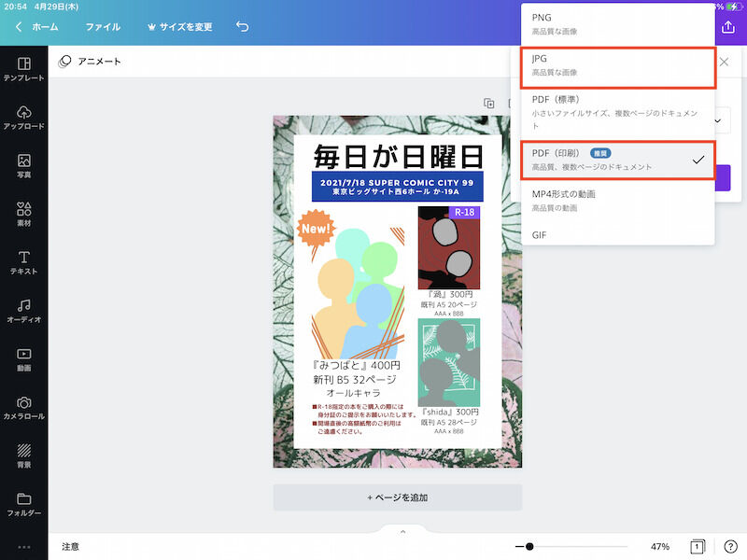Open the 写真 photos panel
Image resolution: width=747 pixels, height=560 pixels.
[x=24, y=166]
